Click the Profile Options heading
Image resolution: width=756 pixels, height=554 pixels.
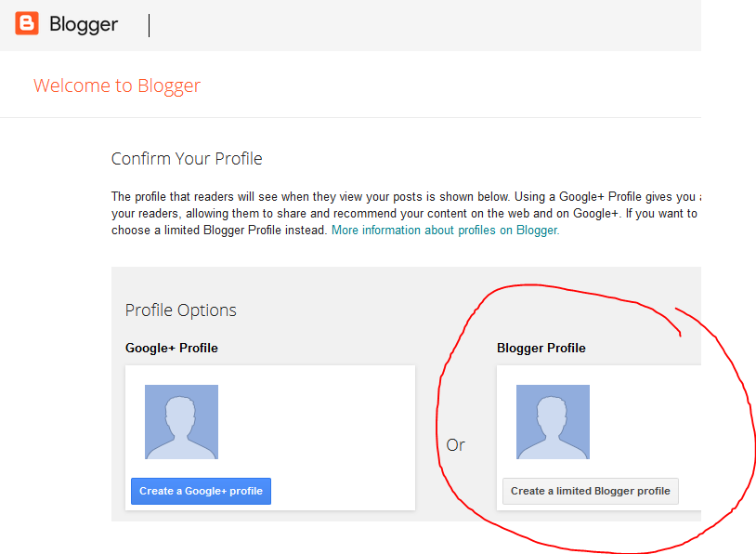(x=180, y=310)
